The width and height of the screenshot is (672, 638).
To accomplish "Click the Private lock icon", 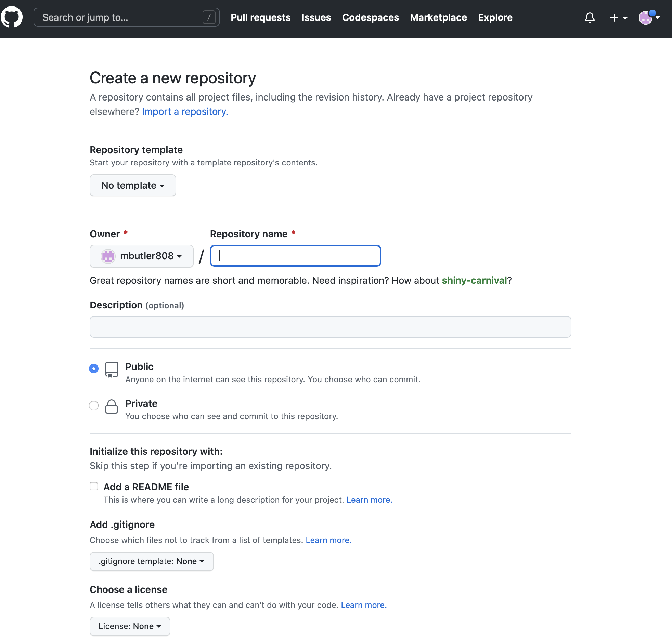I will [x=112, y=407].
